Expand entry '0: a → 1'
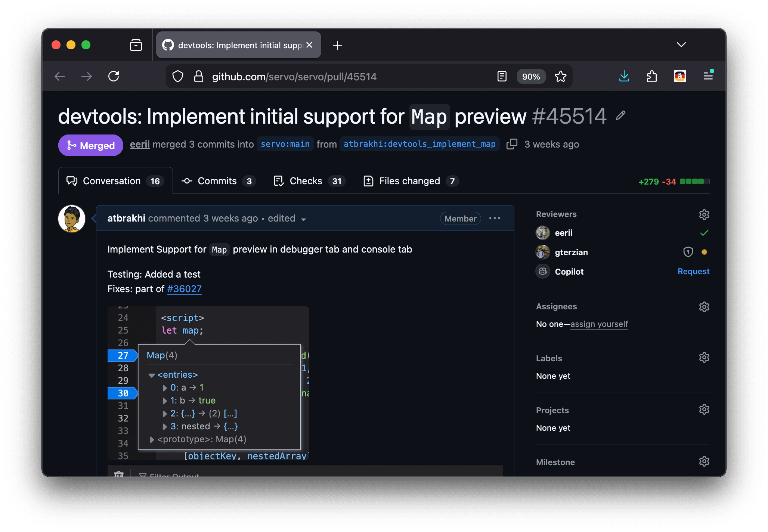Image resolution: width=768 pixels, height=532 pixels. tap(165, 388)
